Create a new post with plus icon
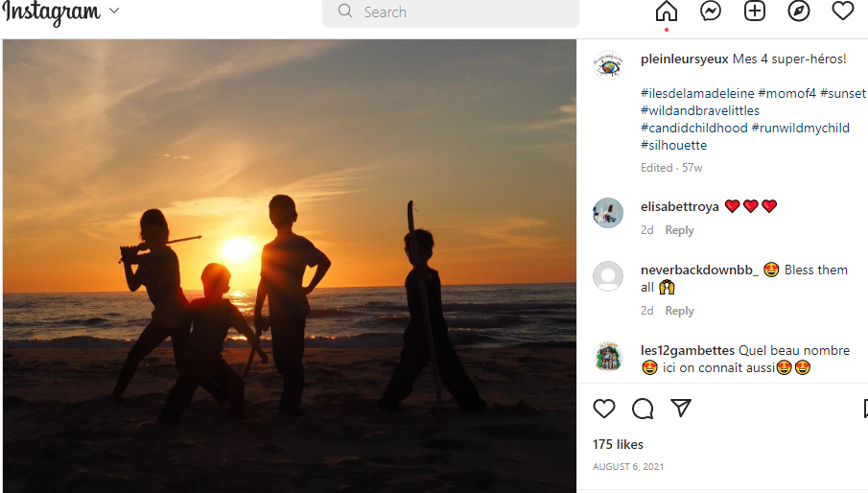Screen dimensions: 868x493 pyautogui.click(x=755, y=12)
